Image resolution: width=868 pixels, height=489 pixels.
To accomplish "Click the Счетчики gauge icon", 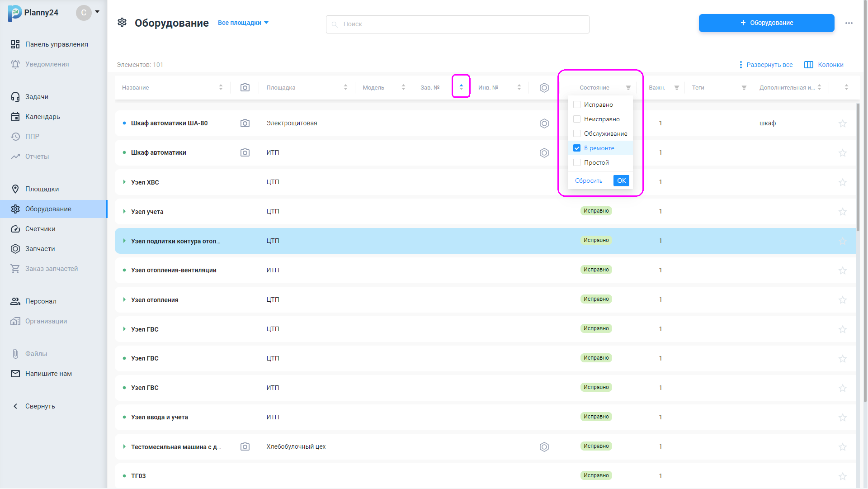I will click(x=15, y=229).
